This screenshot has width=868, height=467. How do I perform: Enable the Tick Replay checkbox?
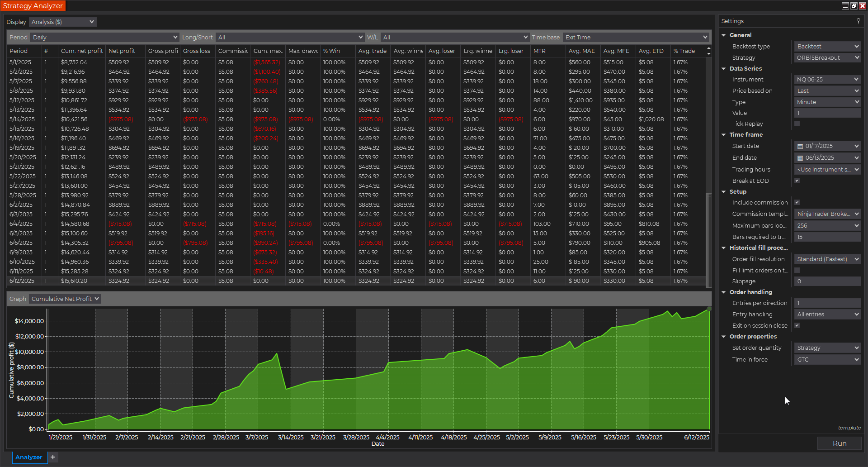coord(797,124)
